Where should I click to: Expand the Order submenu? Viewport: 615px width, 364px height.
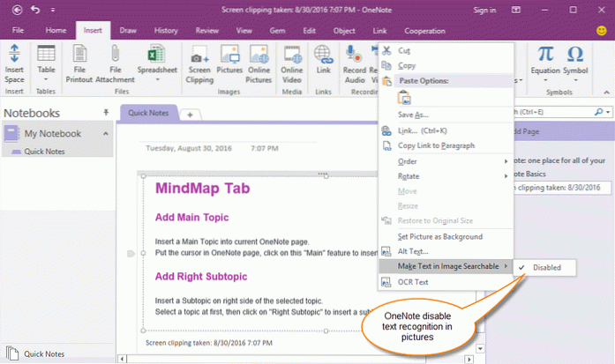[446, 161]
